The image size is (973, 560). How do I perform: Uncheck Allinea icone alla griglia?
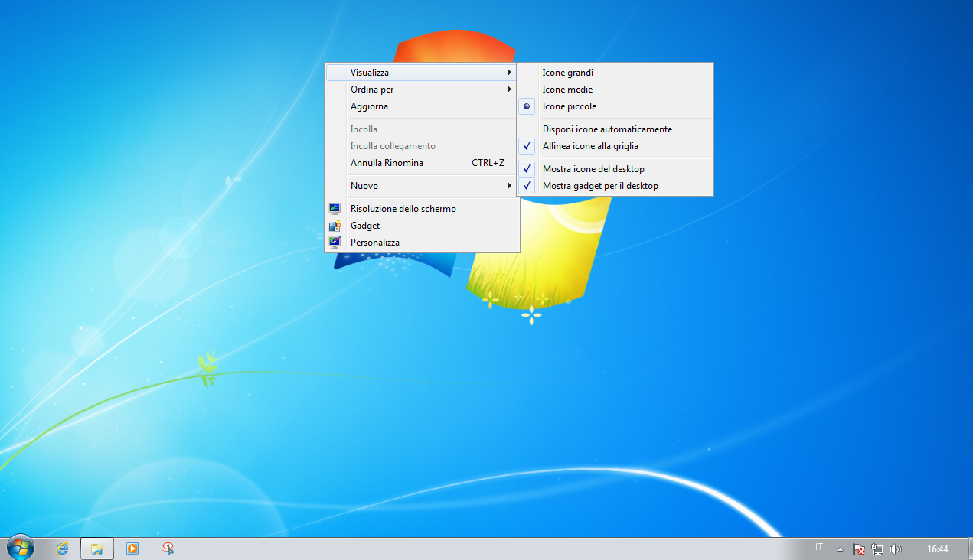click(589, 146)
